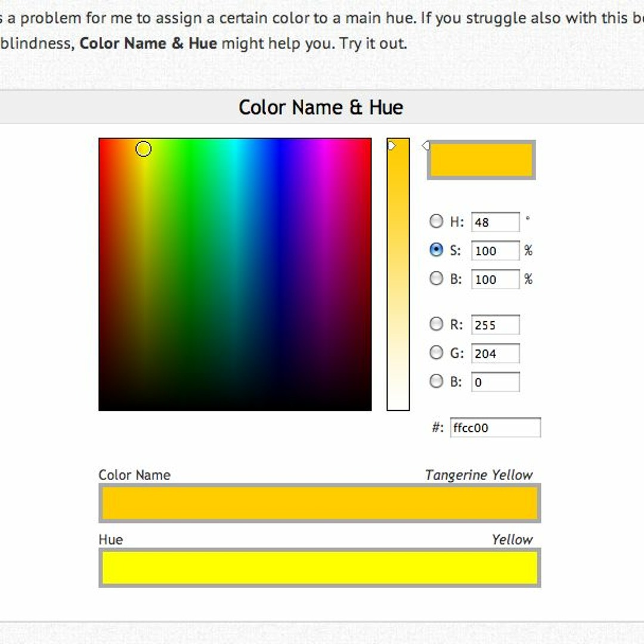Click the brightness percentage input field
The image size is (644, 644).
click(x=495, y=280)
